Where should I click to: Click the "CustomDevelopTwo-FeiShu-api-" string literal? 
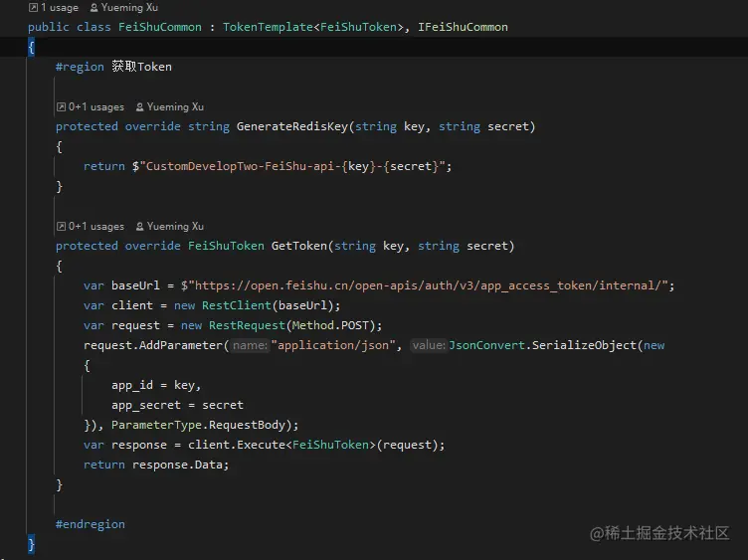coord(243,166)
